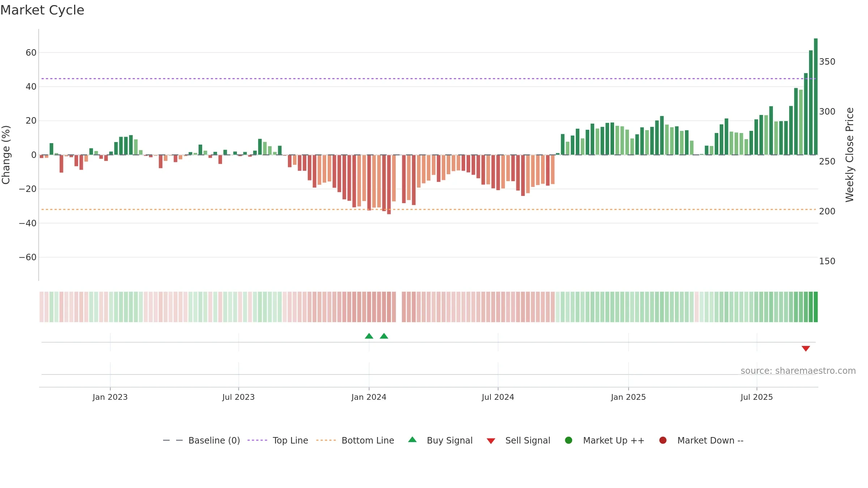Click the 200 tick on price axis
The height and width of the screenshot is (488, 868).
827,211
